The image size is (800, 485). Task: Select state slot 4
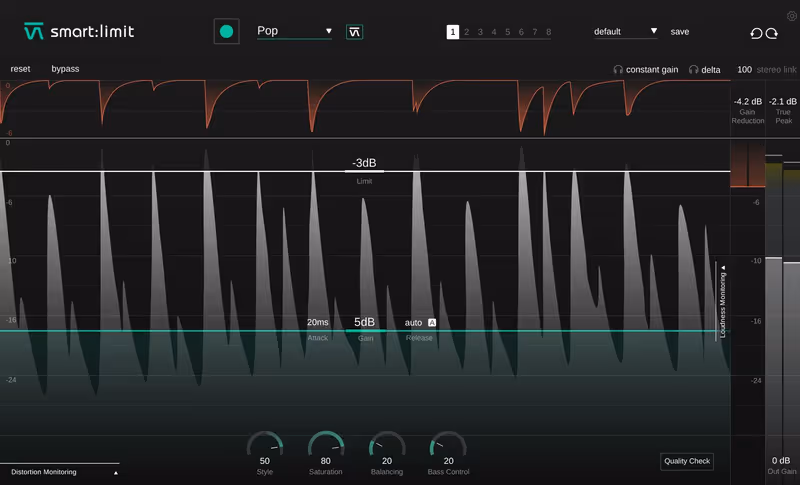pos(494,32)
